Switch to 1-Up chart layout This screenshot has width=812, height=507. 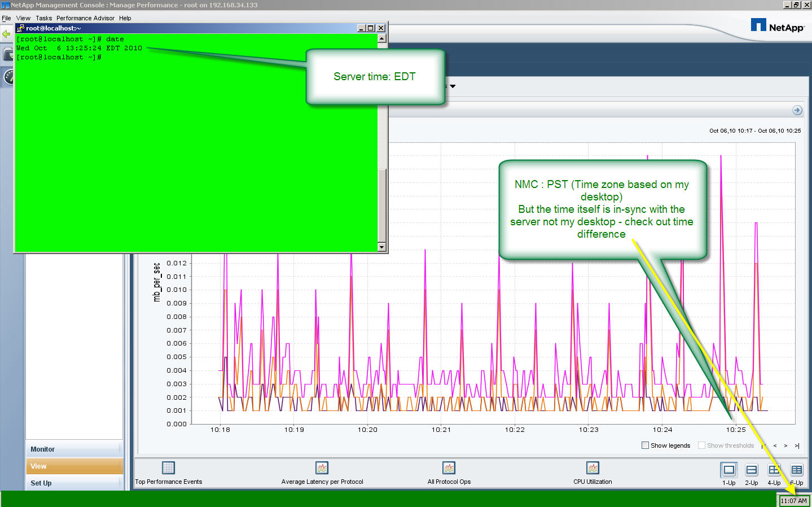click(728, 470)
